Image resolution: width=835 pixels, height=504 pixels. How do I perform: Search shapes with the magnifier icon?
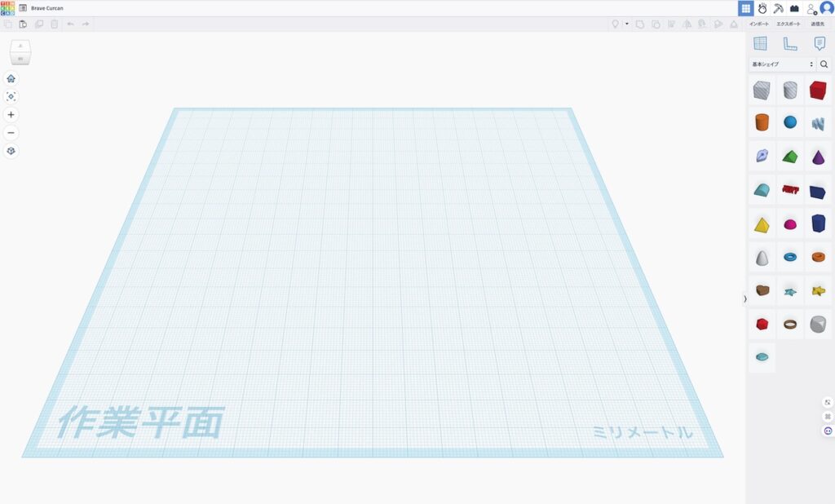coord(824,64)
